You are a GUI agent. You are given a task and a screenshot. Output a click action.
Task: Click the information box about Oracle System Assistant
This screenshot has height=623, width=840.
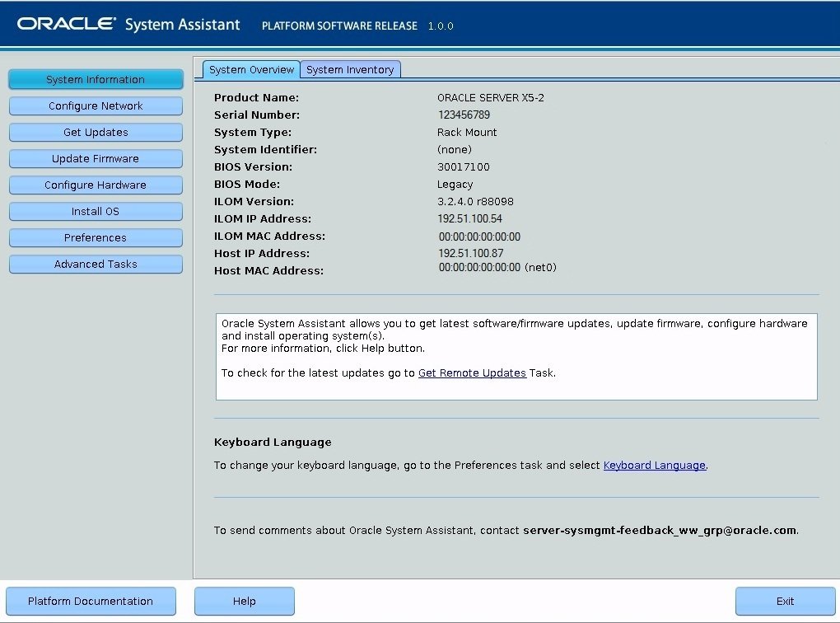[516, 356]
